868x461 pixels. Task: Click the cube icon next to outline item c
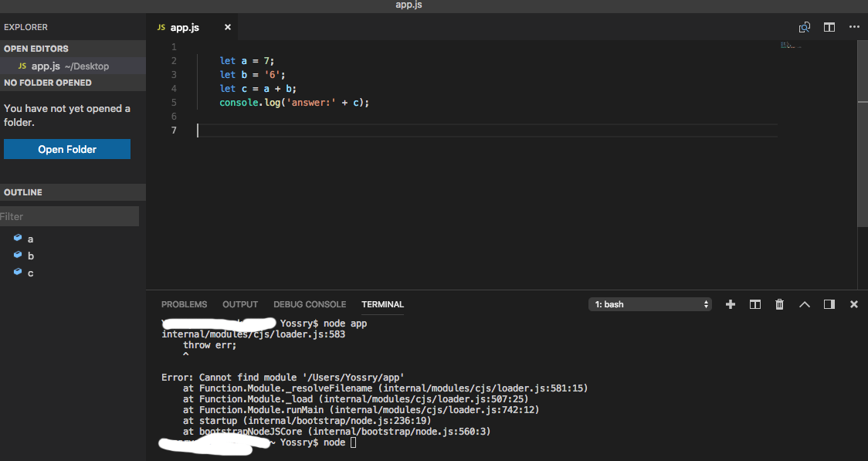(18, 272)
